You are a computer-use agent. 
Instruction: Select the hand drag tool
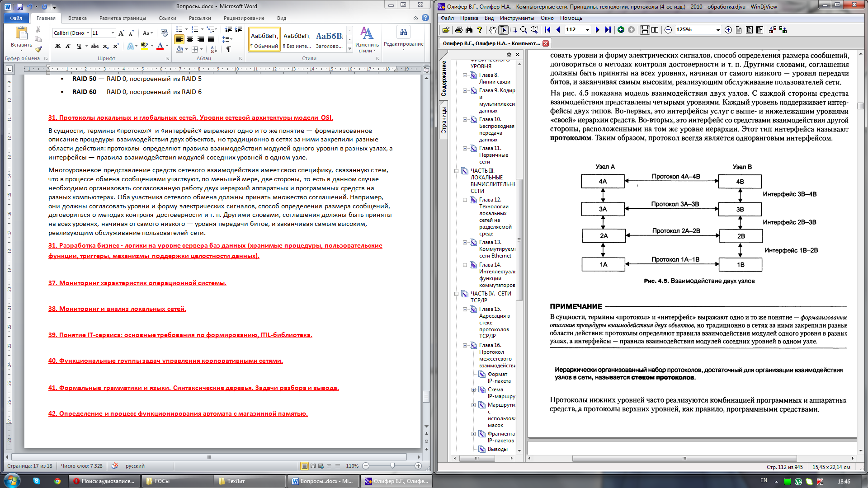(493, 30)
